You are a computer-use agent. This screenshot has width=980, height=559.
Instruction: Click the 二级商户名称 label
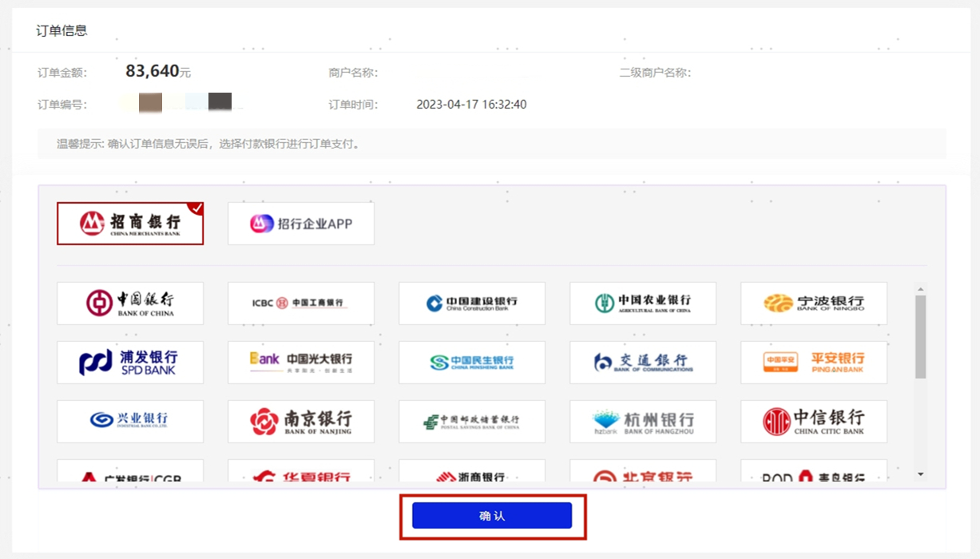click(x=655, y=73)
